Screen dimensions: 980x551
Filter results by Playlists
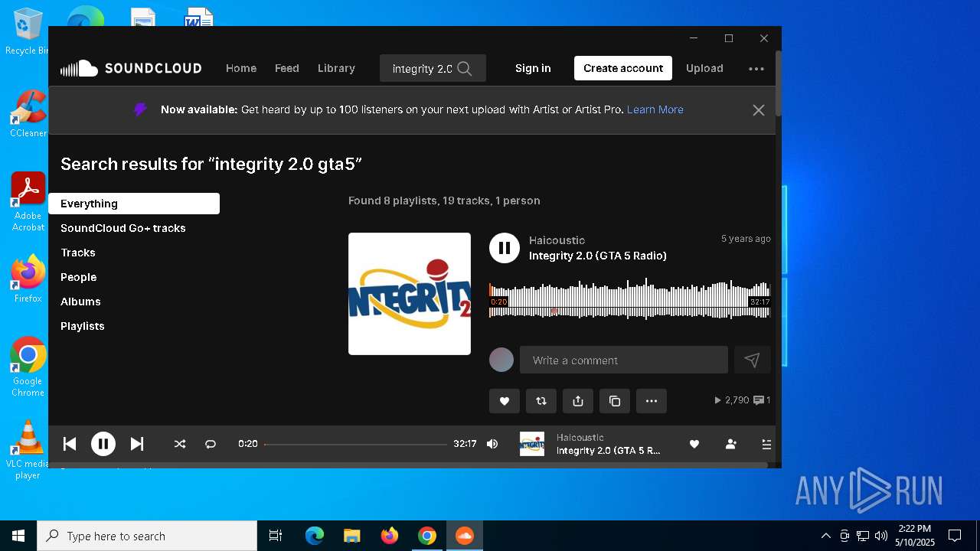point(83,326)
